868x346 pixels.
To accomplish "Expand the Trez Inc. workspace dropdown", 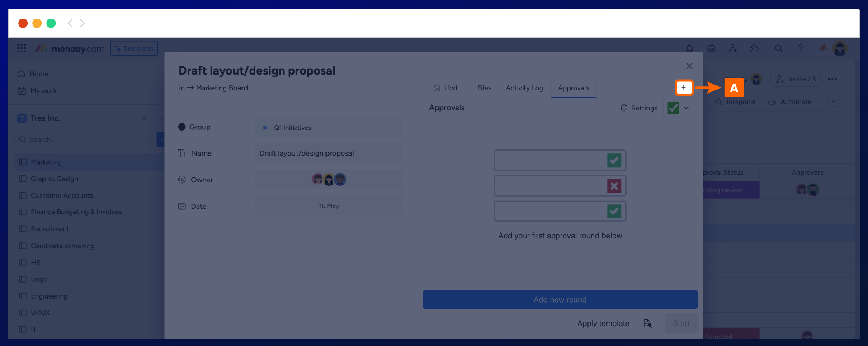I will 144,118.
